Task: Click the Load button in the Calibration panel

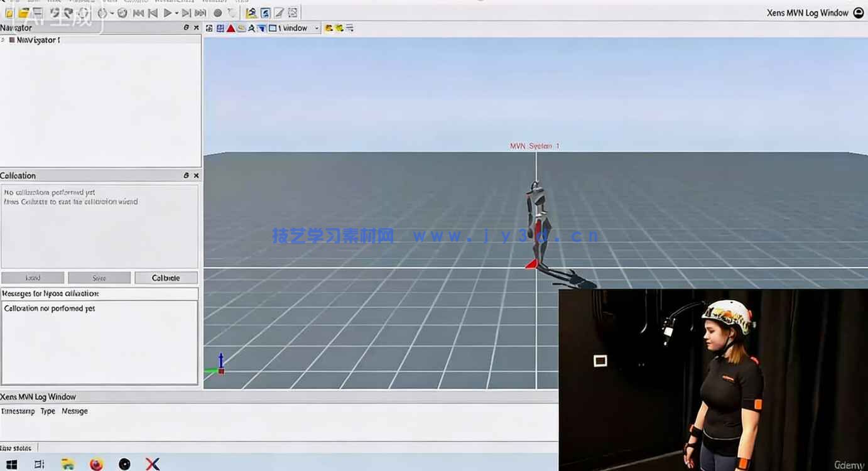Action: pyautogui.click(x=32, y=277)
